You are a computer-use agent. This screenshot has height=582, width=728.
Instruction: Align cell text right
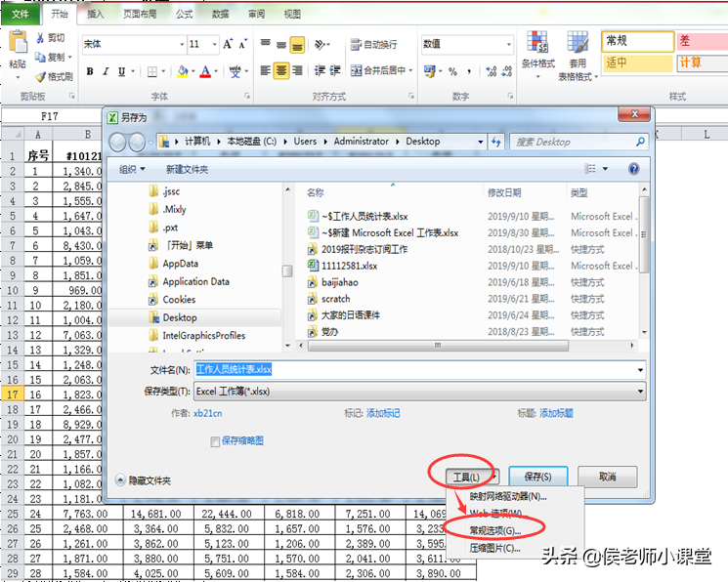[x=297, y=70]
